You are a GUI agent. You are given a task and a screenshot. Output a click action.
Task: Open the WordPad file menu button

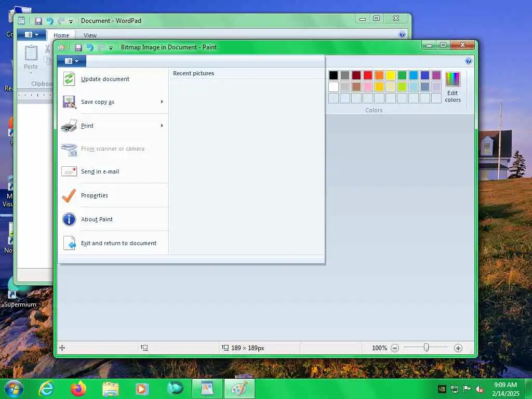click(32, 35)
